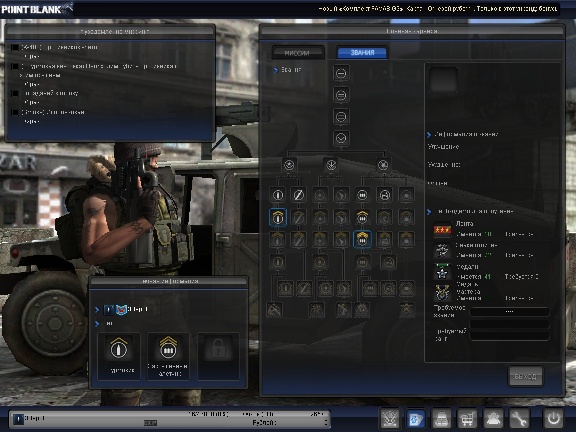Click the power exit icon
This screenshot has height=432, width=576.
(554, 418)
